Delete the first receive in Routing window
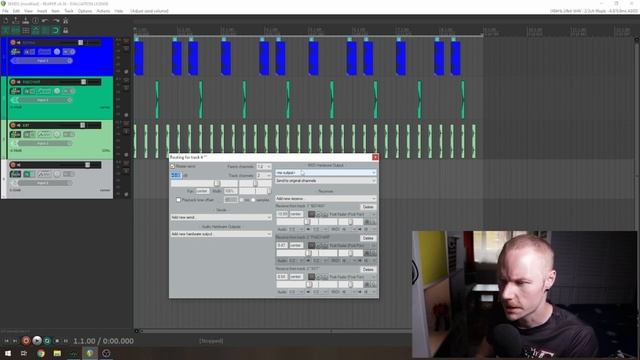This screenshot has width=640, height=360. (368, 207)
